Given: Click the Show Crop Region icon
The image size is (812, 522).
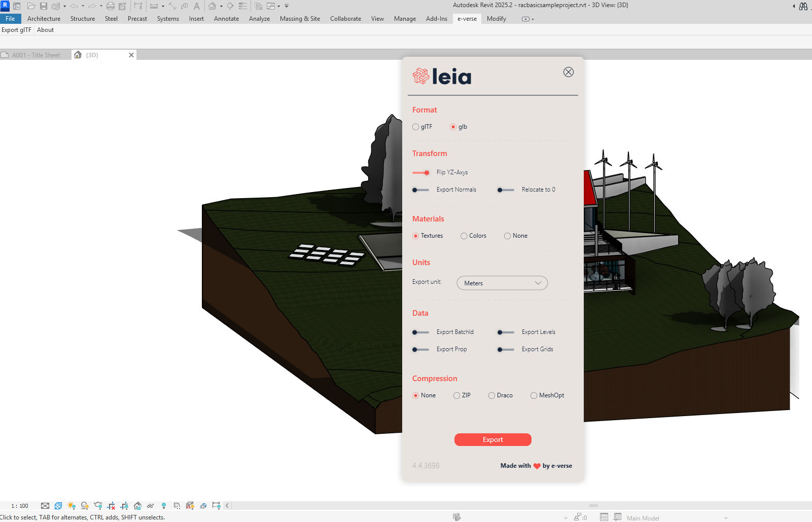Looking at the screenshot, I should [124, 506].
